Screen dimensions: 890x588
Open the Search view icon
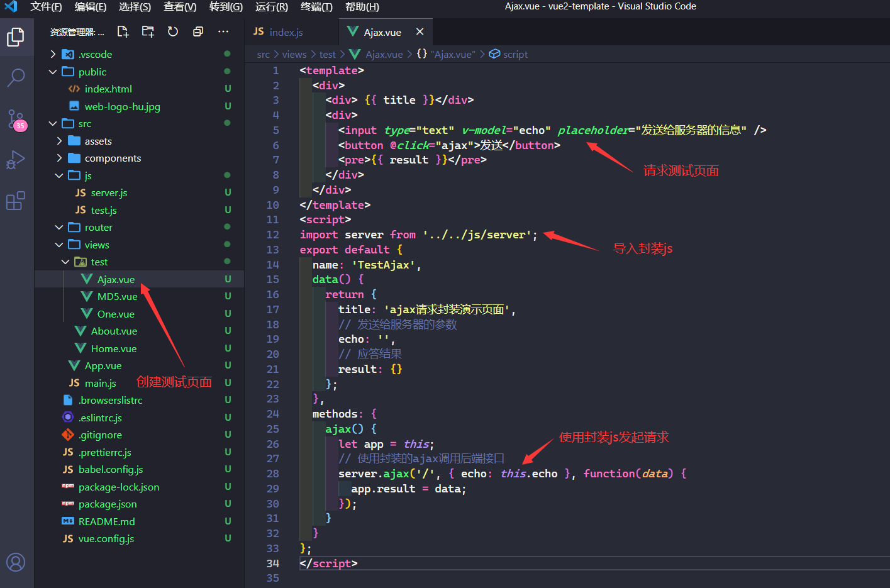tap(16, 78)
